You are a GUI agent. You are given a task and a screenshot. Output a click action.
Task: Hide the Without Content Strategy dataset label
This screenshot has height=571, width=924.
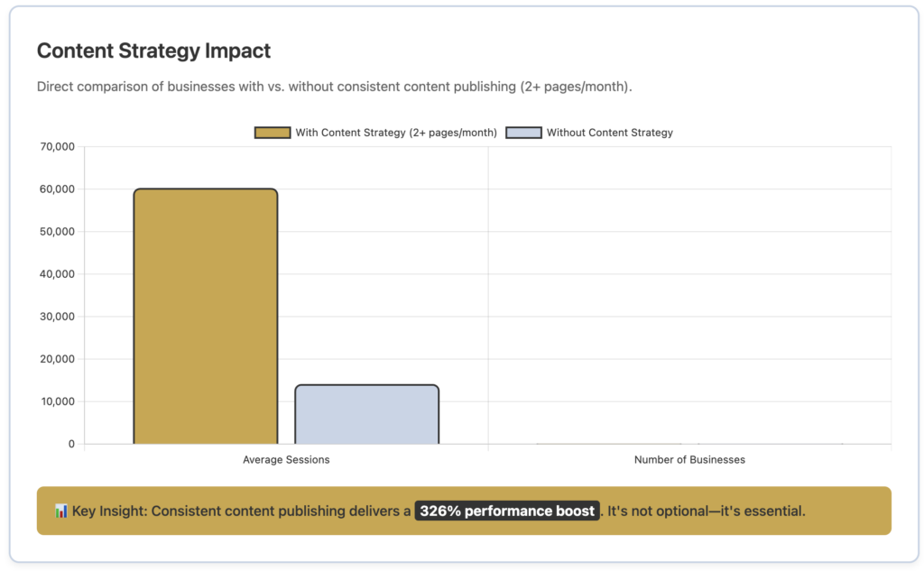(609, 133)
